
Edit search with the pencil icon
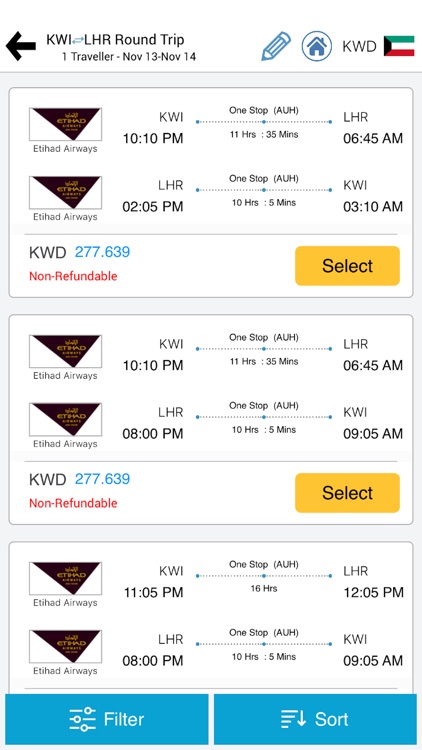tap(276, 46)
